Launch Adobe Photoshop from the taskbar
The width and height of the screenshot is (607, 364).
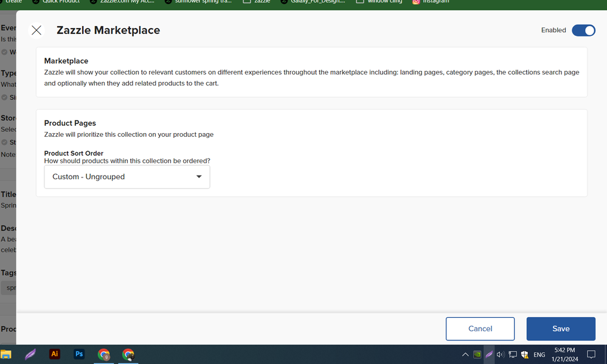[x=79, y=354]
